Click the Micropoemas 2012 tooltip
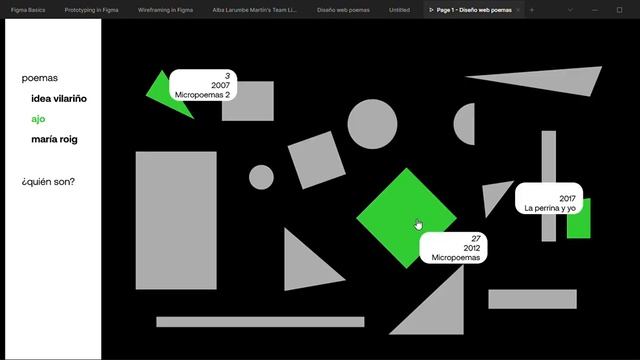The height and width of the screenshot is (360, 640). tap(453, 248)
